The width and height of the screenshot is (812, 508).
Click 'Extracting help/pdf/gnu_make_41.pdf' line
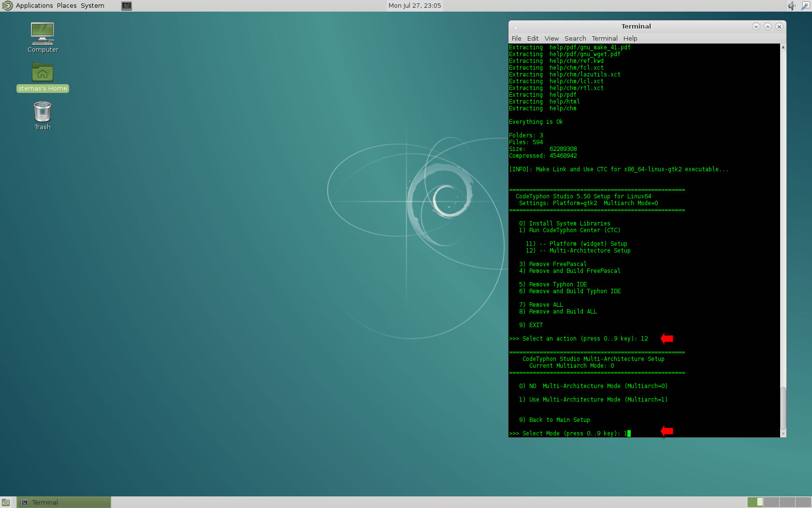(x=570, y=47)
